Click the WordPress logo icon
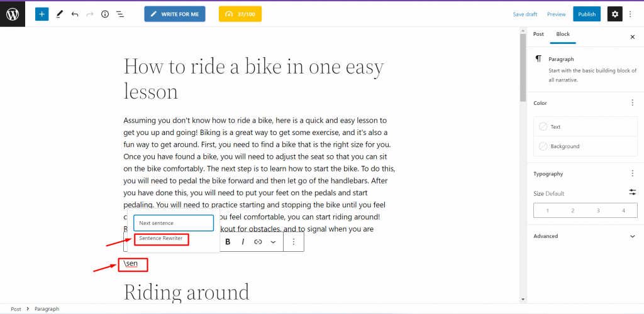The width and height of the screenshot is (644, 314). coord(13,14)
